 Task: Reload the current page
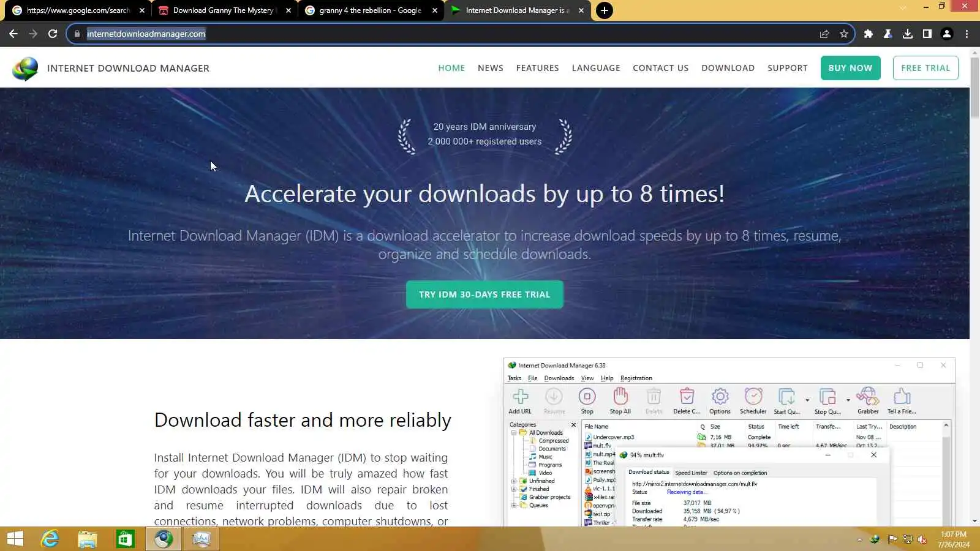pyautogui.click(x=53, y=34)
